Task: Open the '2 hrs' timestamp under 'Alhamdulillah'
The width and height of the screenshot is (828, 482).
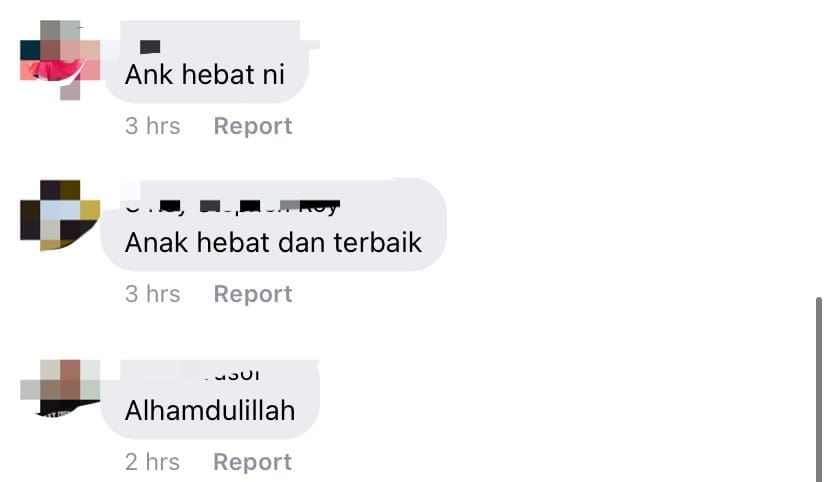Action: pyautogui.click(x=153, y=462)
